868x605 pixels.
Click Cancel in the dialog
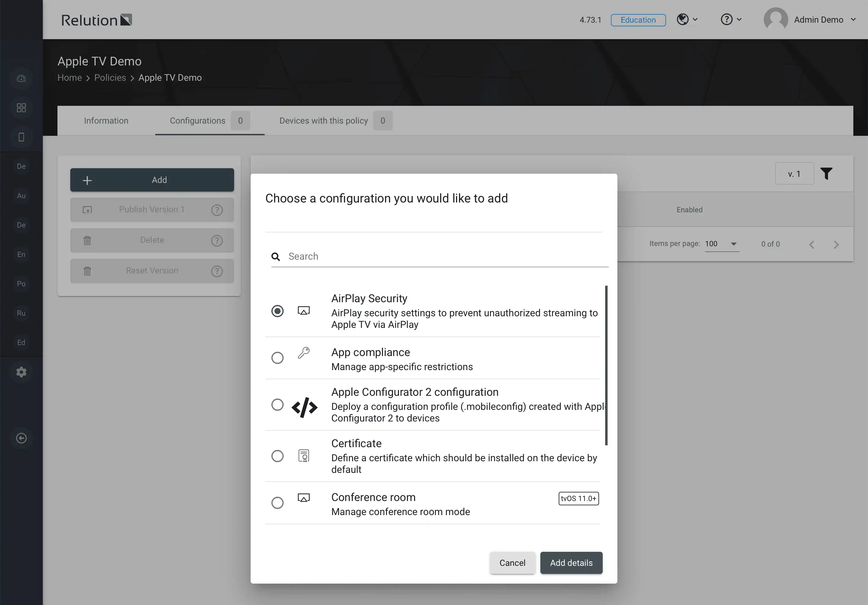pyautogui.click(x=512, y=562)
